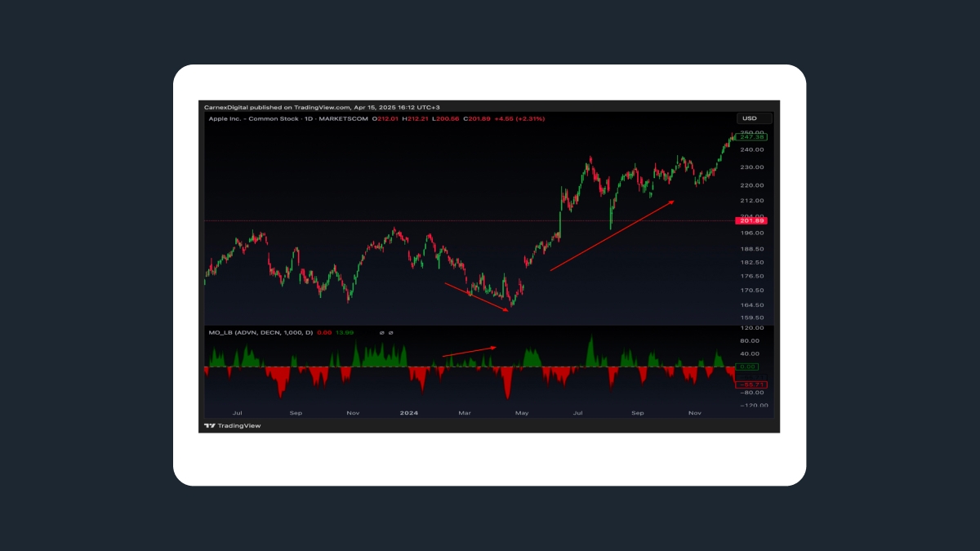
Task: Click the May label on time axis
Action: point(522,413)
